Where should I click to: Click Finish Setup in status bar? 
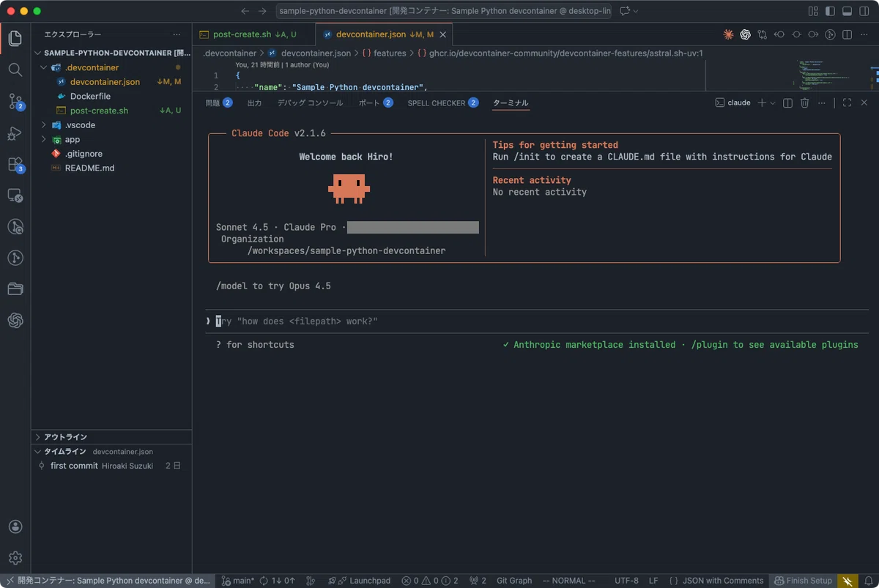coord(804,581)
